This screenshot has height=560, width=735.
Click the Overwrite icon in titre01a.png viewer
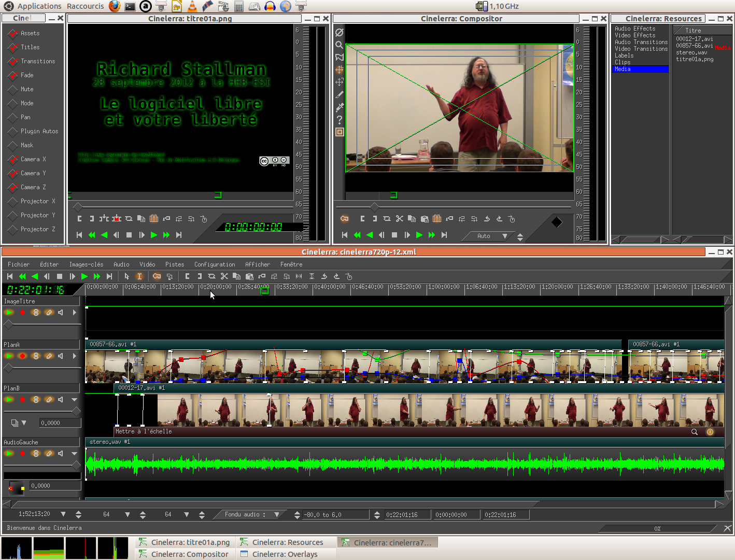[x=117, y=219]
